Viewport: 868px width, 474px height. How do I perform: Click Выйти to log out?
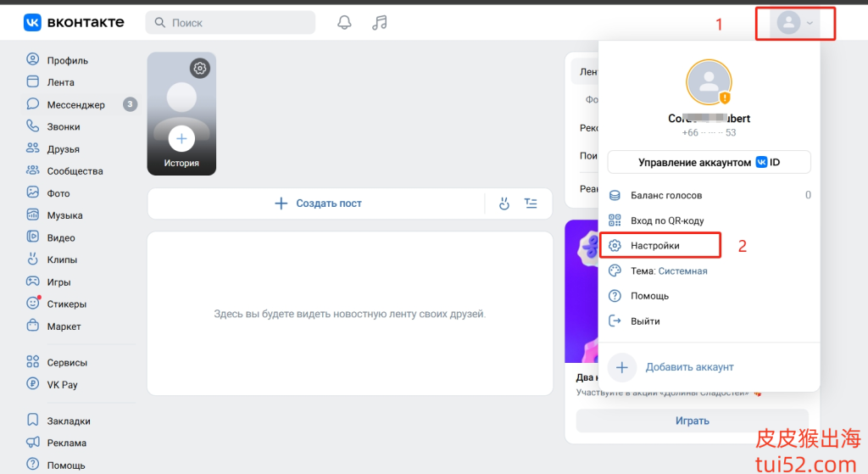coord(644,321)
